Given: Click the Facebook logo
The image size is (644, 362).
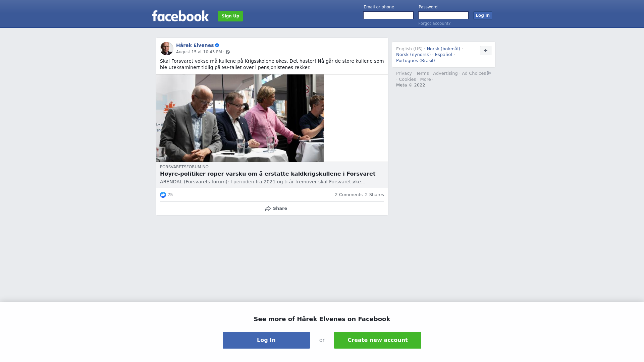Looking at the screenshot, I should pos(180,16).
